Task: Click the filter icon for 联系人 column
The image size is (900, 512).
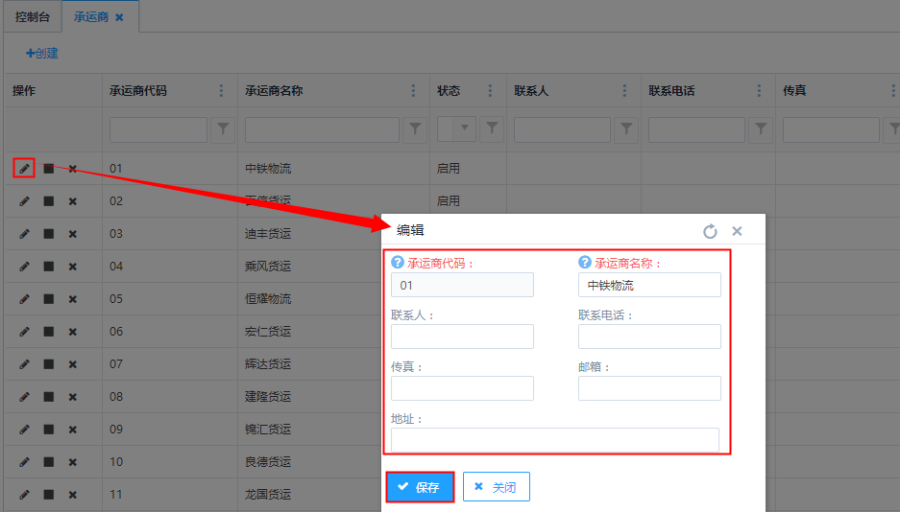Action: point(626,129)
